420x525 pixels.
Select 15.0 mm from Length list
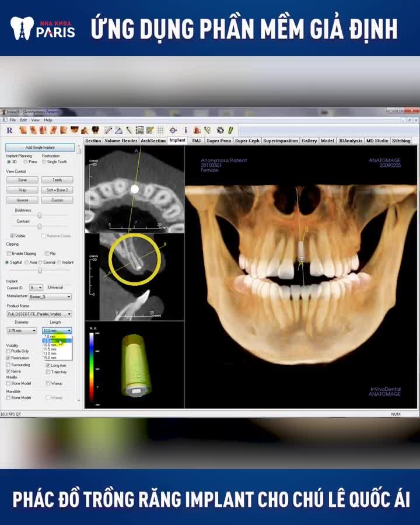pos(57,358)
